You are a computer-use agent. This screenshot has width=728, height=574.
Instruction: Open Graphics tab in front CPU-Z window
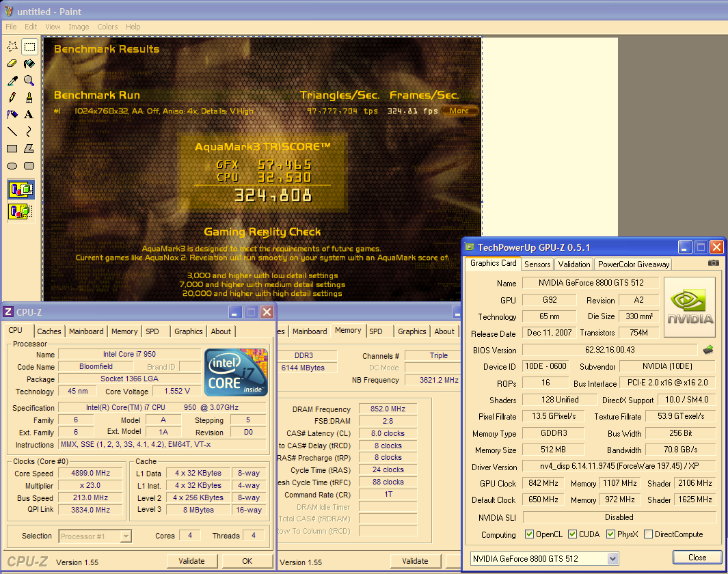pos(189,331)
